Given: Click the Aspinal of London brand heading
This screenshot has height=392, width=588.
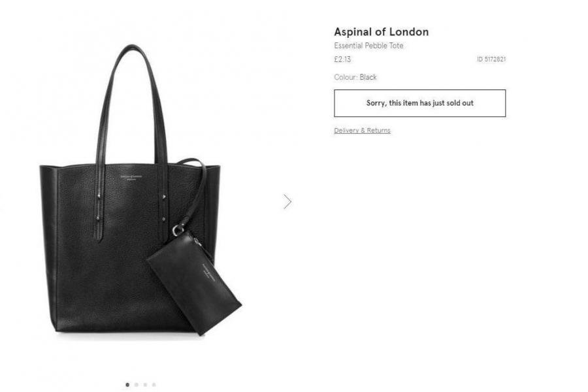Looking at the screenshot, I should (x=382, y=32).
